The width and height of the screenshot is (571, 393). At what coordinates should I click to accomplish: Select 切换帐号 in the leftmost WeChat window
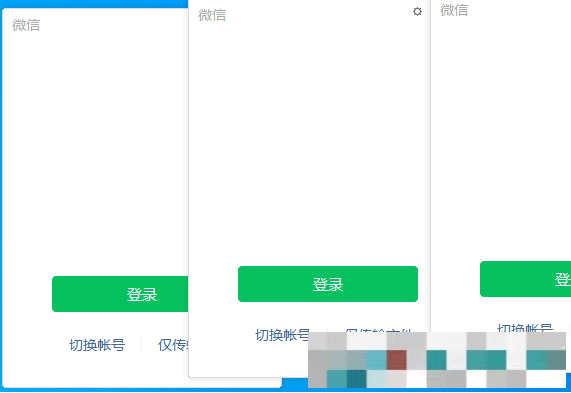[x=97, y=345]
